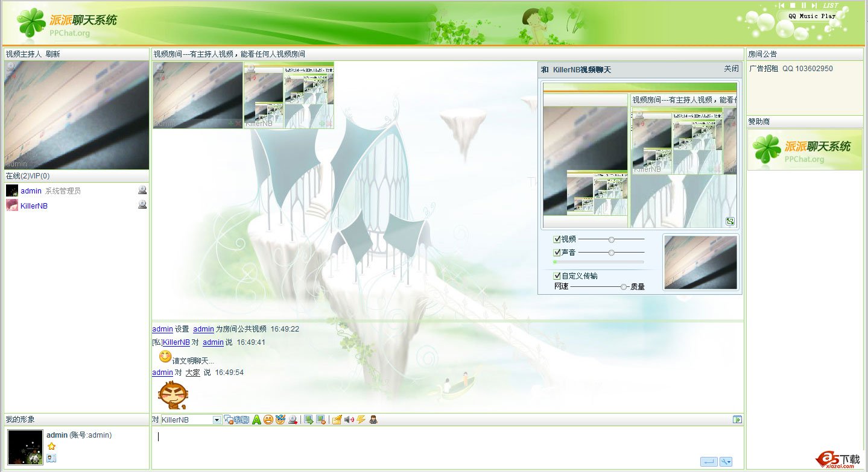Click the webcam video icon in chat toolbar
Screen dimensions: 868x472
(x=293, y=420)
